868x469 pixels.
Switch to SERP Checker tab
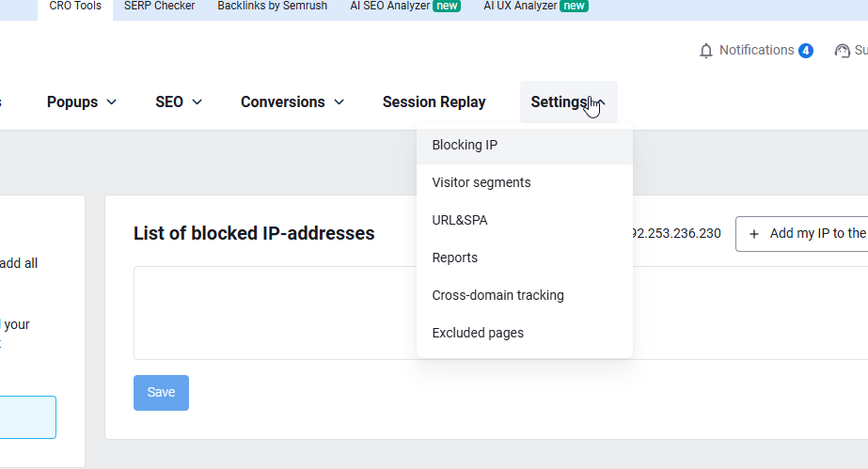pos(160,6)
